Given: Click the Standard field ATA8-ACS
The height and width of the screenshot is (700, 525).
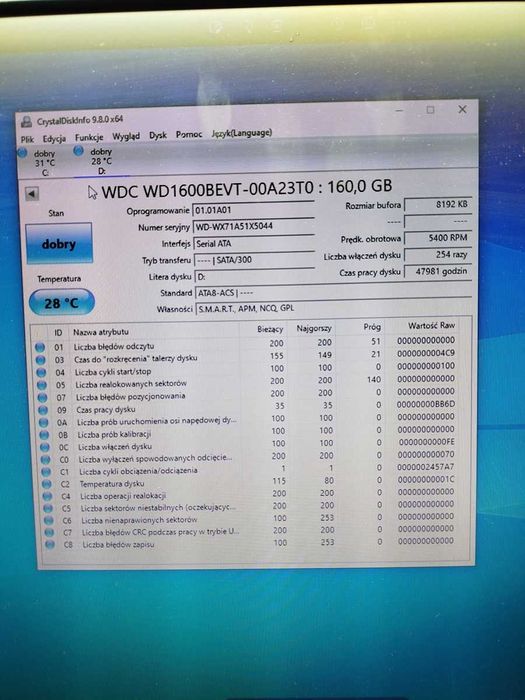Looking at the screenshot, I should 333,293.
